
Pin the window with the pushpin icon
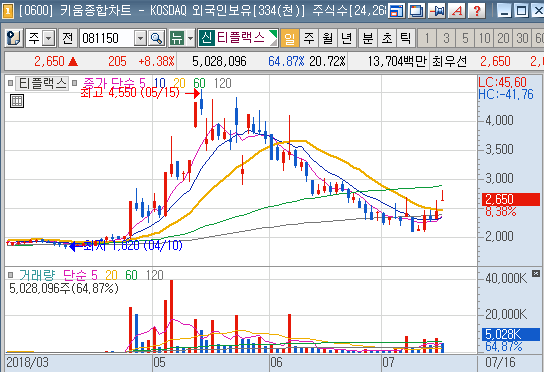coord(437,11)
